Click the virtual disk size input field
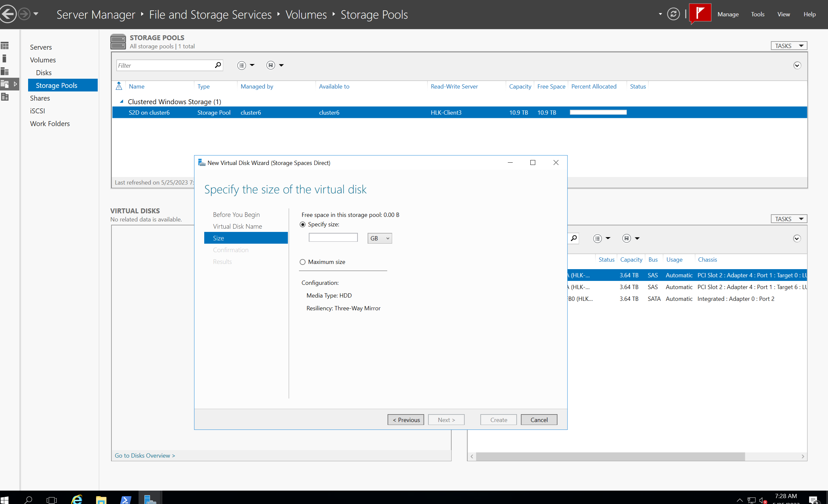Screen dimensions: 828x504 333,237
